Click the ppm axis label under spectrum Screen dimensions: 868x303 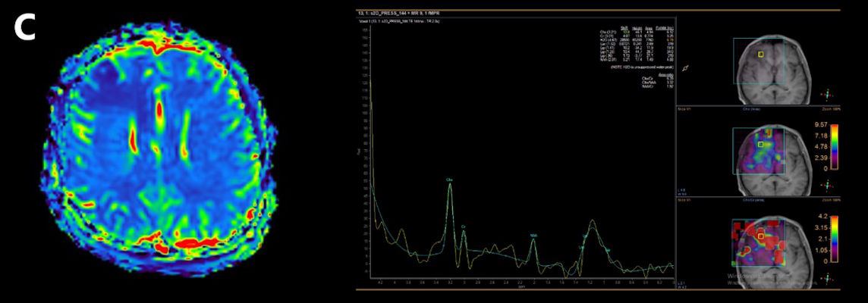(520, 286)
